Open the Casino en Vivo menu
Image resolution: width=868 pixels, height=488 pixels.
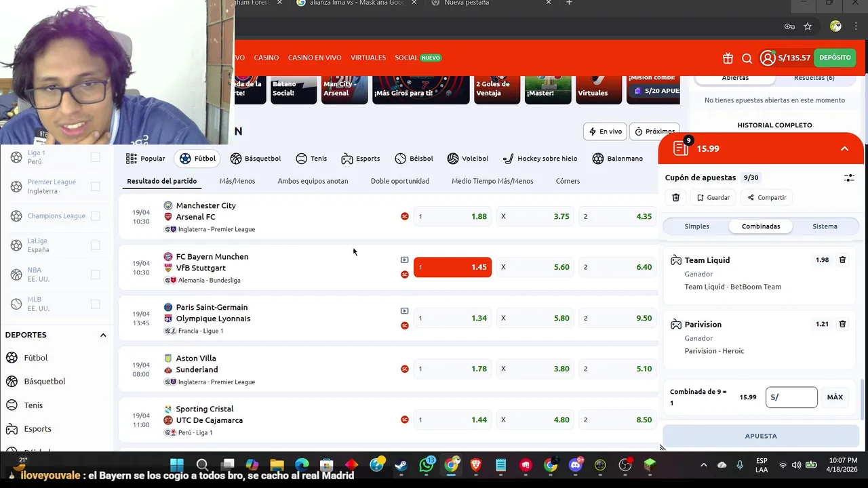pyautogui.click(x=315, y=58)
